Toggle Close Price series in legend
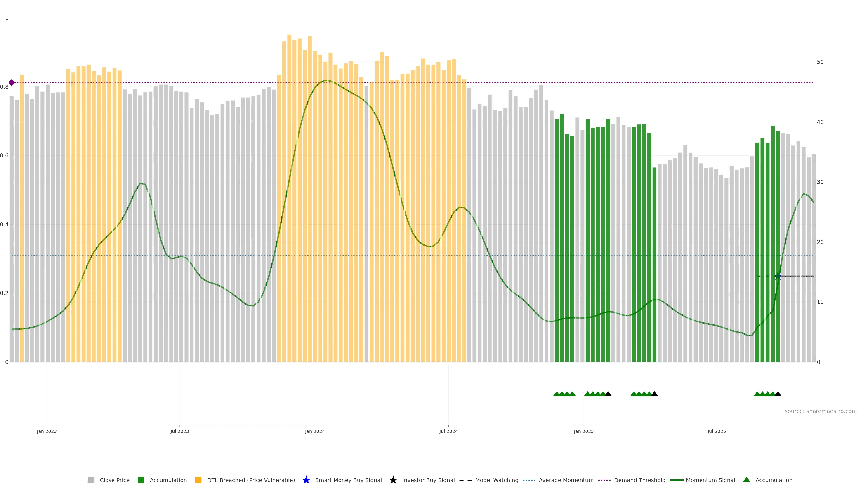The height and width of the screenshot is (488, 868). click(x=115, y=480)
